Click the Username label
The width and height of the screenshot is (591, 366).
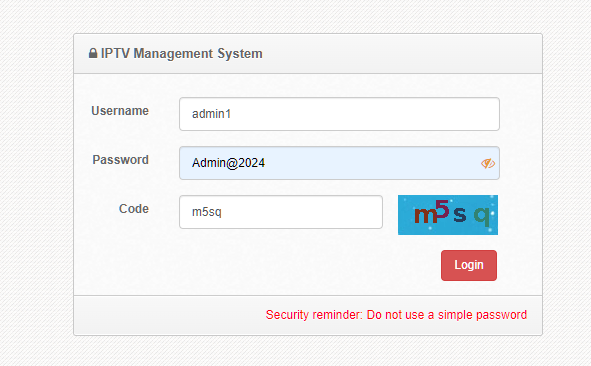point(120,111)
